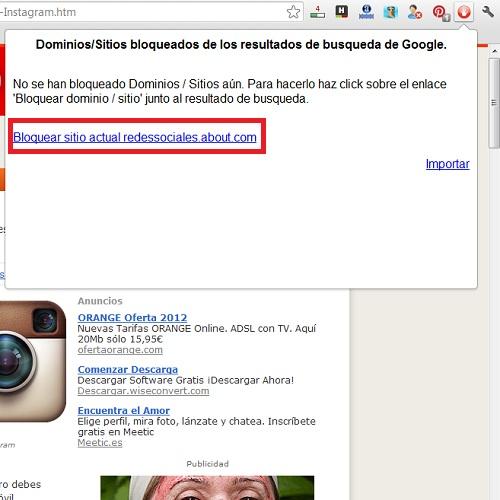
Task: Click the page vertical scrollbar thumb
Action: pyautogui.click(x=494, y=103)
